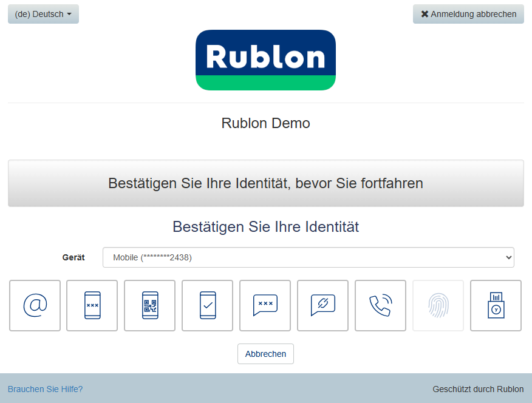Choose the mobile passcode phone icon
This screenshot has height=403, width=532.
click(x=92, y=305)
